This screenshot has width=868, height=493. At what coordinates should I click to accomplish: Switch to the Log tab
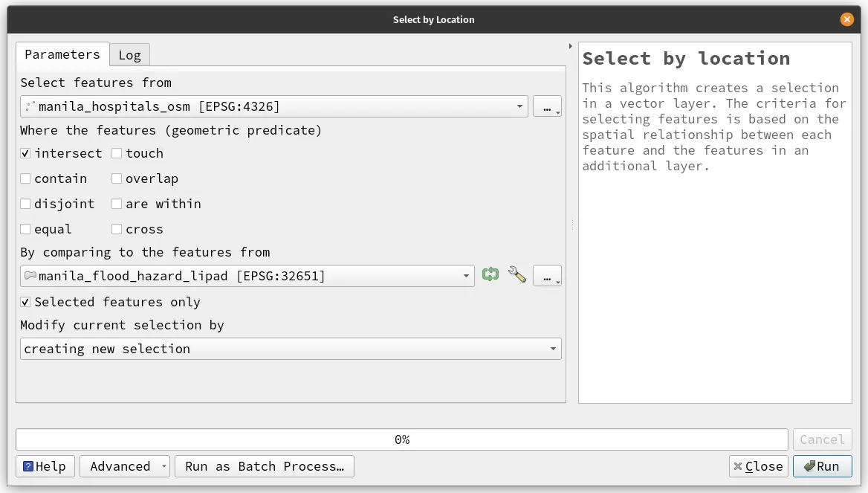tap(129, 55)
